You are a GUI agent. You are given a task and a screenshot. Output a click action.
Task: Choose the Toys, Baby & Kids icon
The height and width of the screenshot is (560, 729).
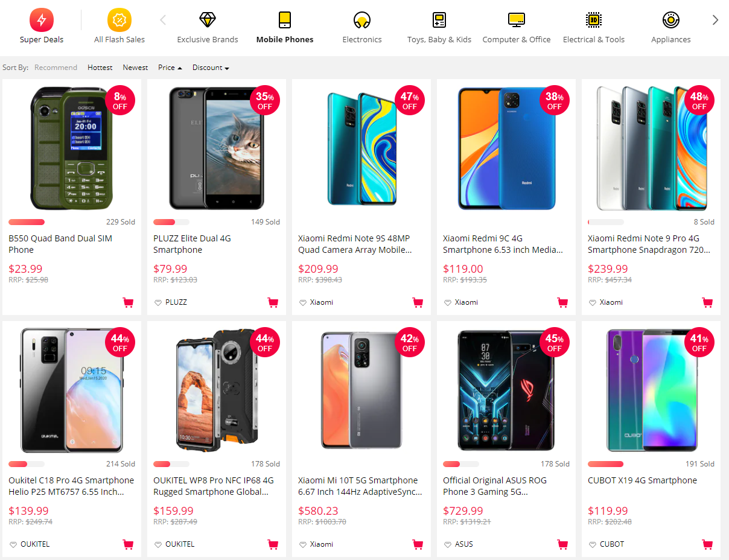pos(439,20)
